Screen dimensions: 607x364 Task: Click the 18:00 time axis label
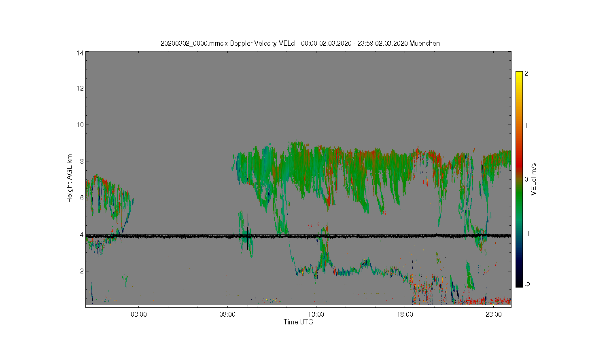point(405,315)
